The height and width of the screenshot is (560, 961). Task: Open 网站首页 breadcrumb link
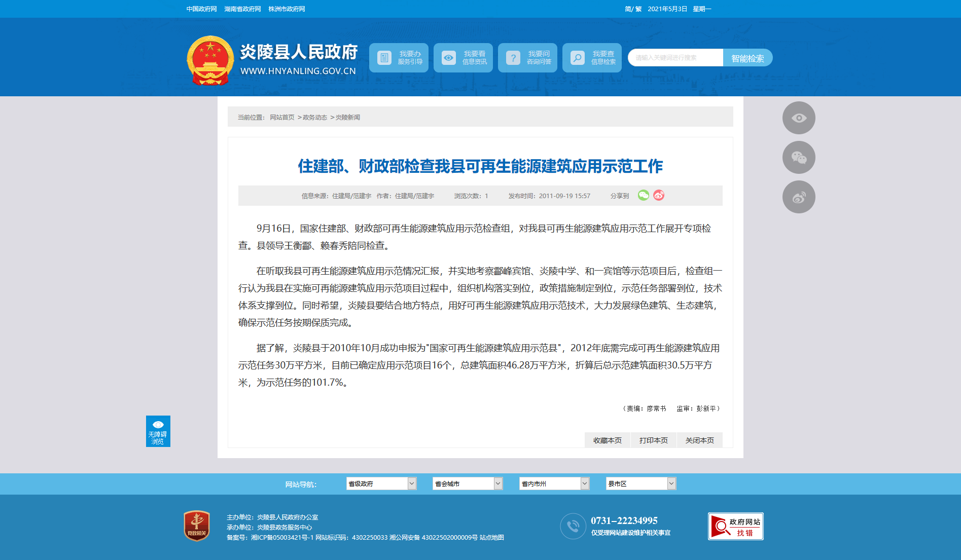282,118
